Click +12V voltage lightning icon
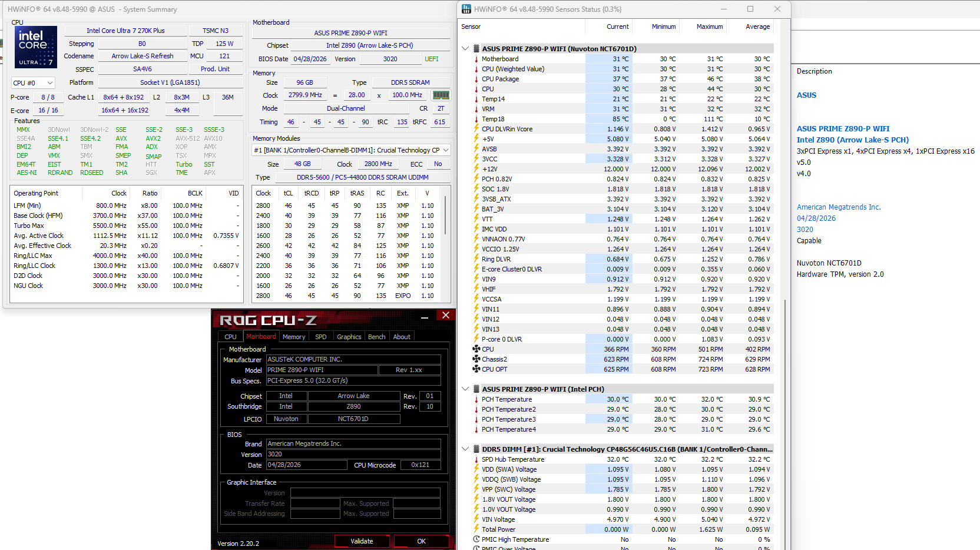980x550 pixels. [x=476, y=169]
